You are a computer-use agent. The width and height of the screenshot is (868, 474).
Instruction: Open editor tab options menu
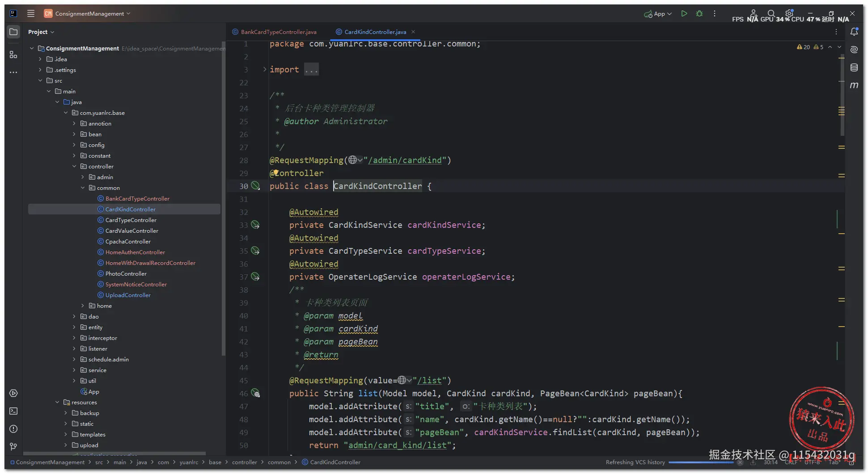pyautogui.click(x=836, y=32)
